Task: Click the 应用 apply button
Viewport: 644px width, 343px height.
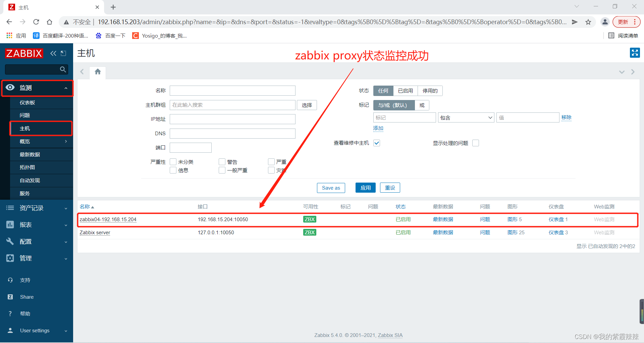Action: coord(365,188)
